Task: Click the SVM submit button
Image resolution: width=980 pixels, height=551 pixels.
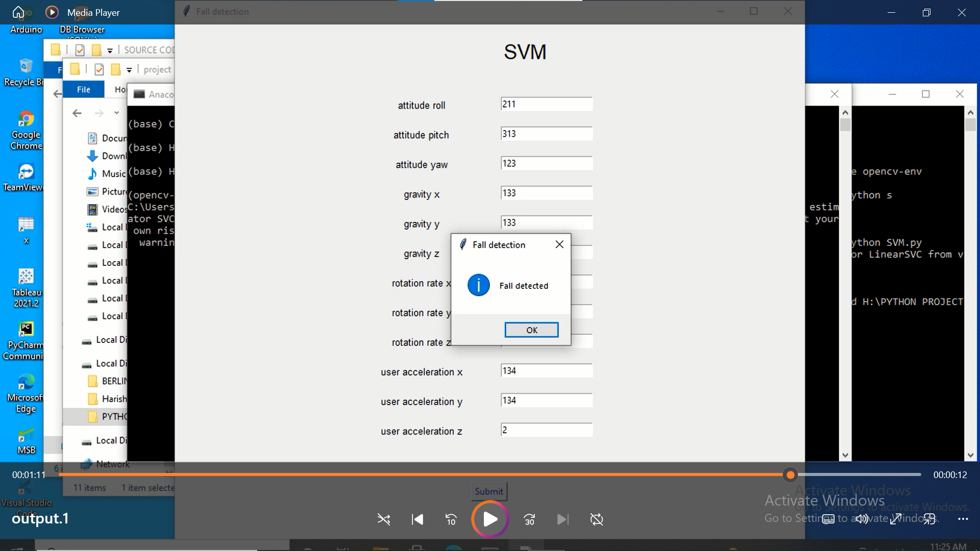Action: 488,491
